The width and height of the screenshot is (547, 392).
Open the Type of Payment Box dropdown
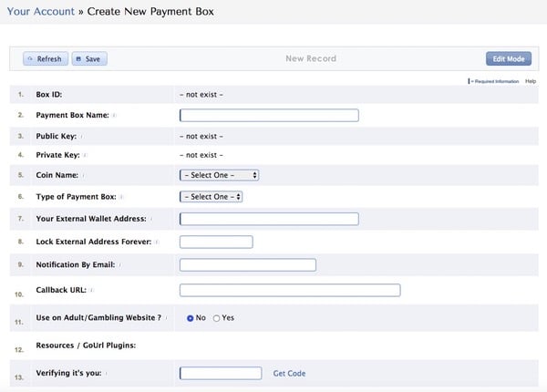click(x=212, y=196)
